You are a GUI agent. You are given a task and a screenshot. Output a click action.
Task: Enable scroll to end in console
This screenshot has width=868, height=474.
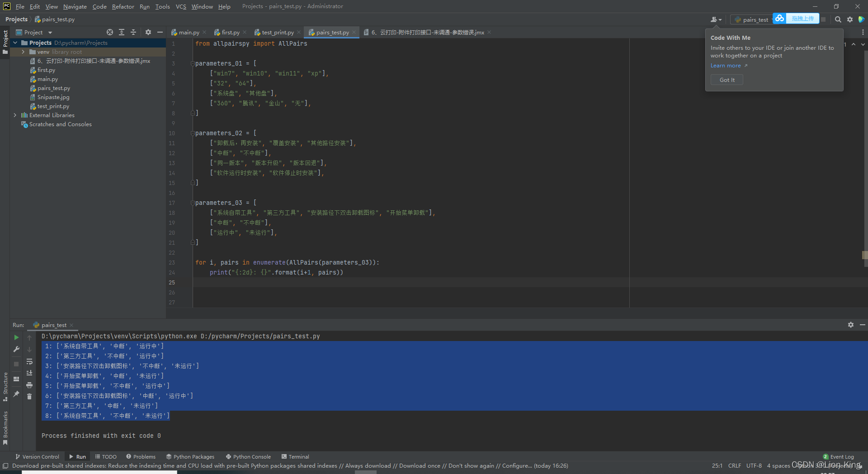tap(29, 373)
